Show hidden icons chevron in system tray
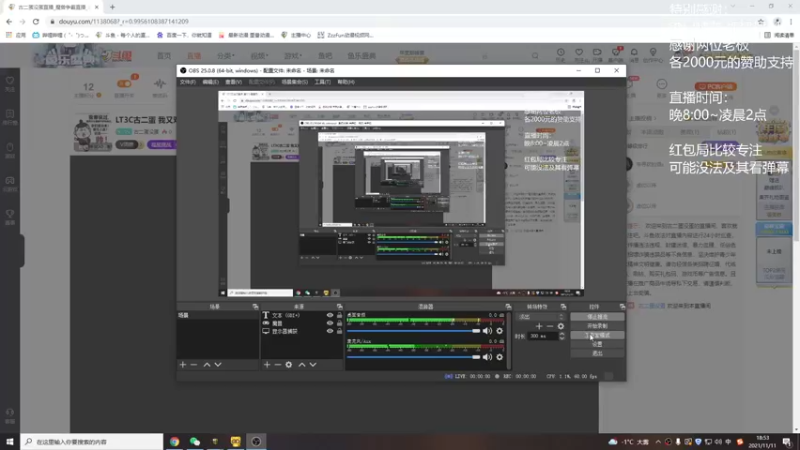This screenshot has height=450, width=800. [x=658, y=442]
